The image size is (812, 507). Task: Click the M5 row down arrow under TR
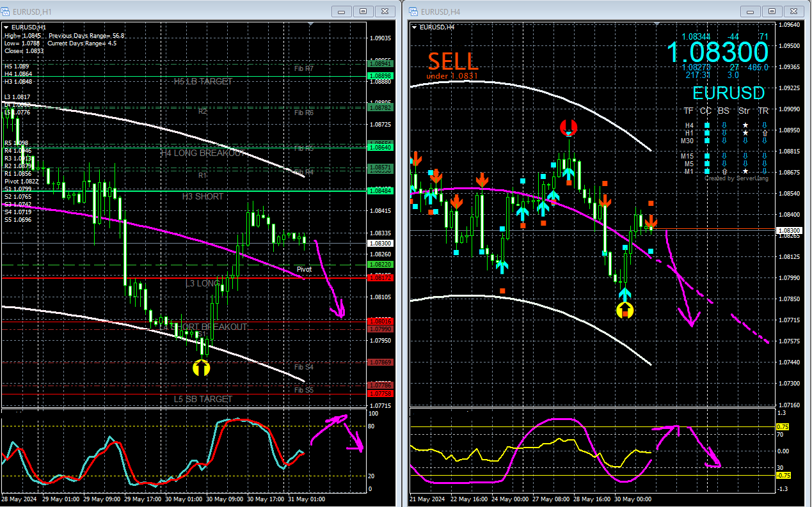tap(765, 164)
